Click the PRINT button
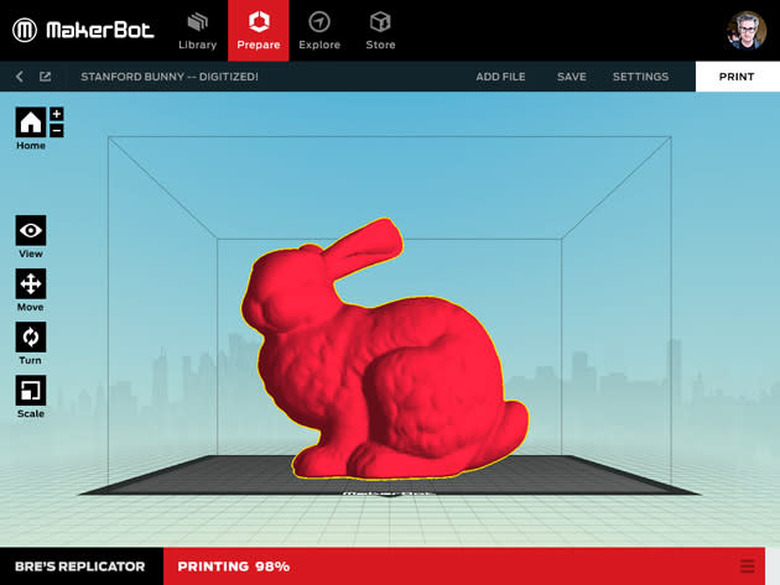The image size is (780, 585). pos(737,77)
